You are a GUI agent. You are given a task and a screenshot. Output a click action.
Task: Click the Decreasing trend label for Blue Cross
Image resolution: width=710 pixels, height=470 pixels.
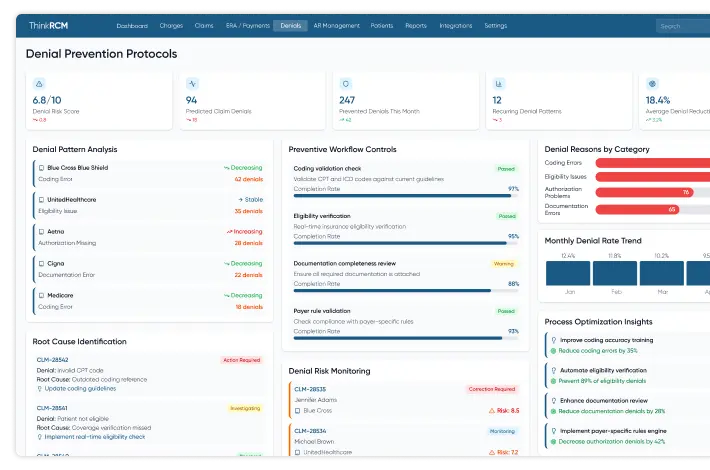pyautogui.click(x=243, y=168)
